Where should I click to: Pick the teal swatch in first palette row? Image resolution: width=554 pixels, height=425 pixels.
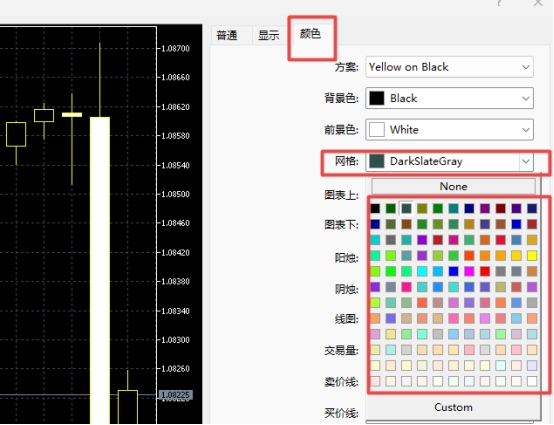[x=453, y=208]
